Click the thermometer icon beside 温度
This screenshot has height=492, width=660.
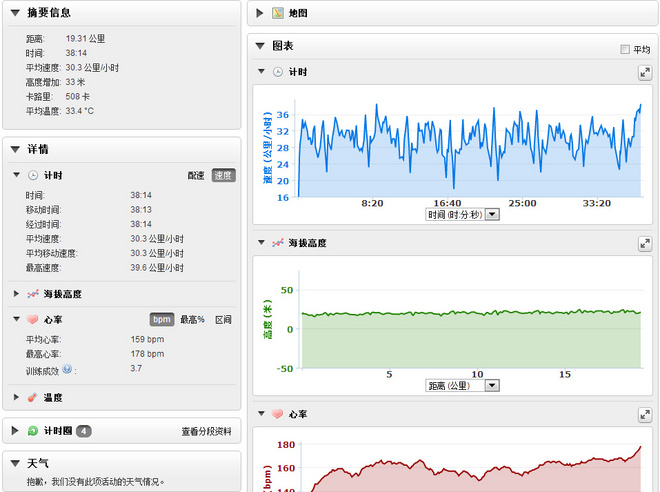(x=32, y=397)
